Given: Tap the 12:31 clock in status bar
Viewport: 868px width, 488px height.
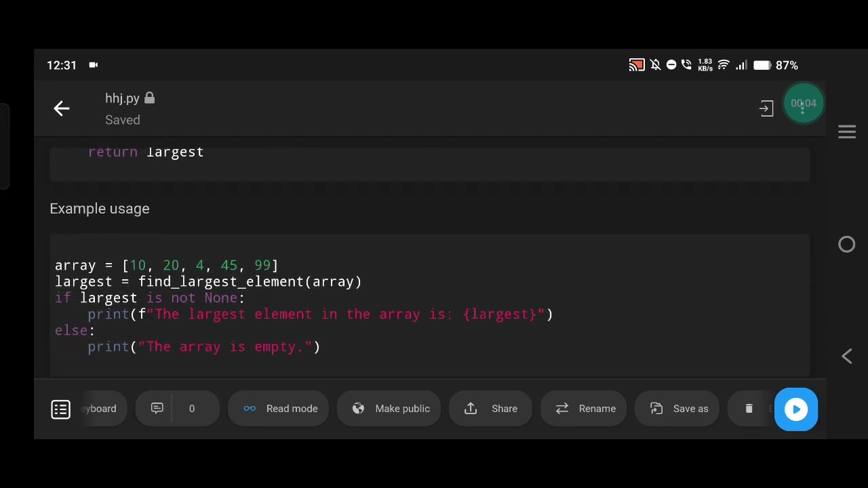Looking at the screenshot, I should [x=62, y=65].
